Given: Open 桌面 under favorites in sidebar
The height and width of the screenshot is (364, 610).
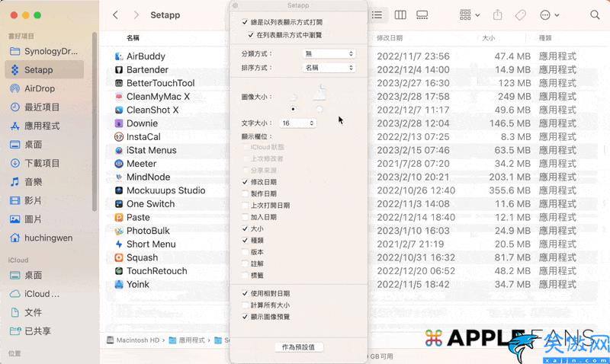Looking at the screenshot, I should click(44, 145).
